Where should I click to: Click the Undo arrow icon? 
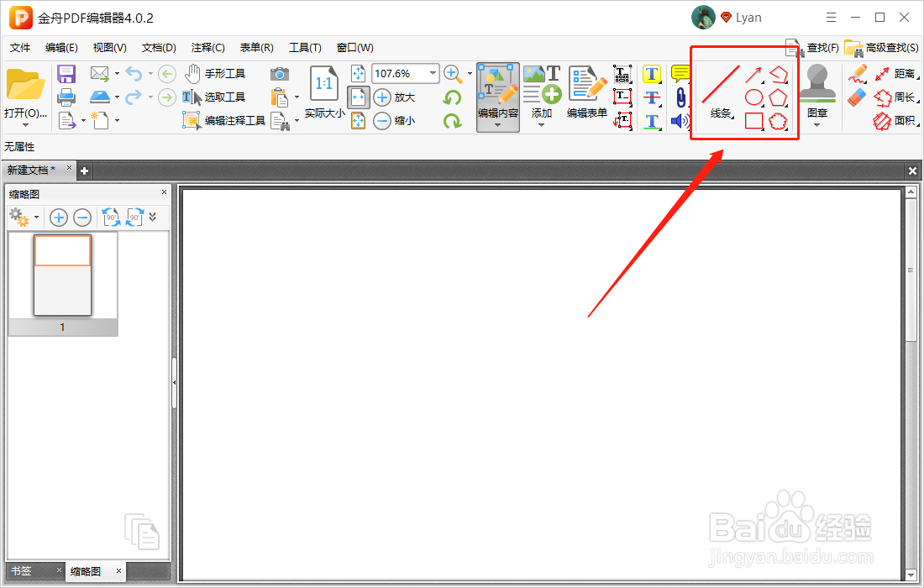134,74
